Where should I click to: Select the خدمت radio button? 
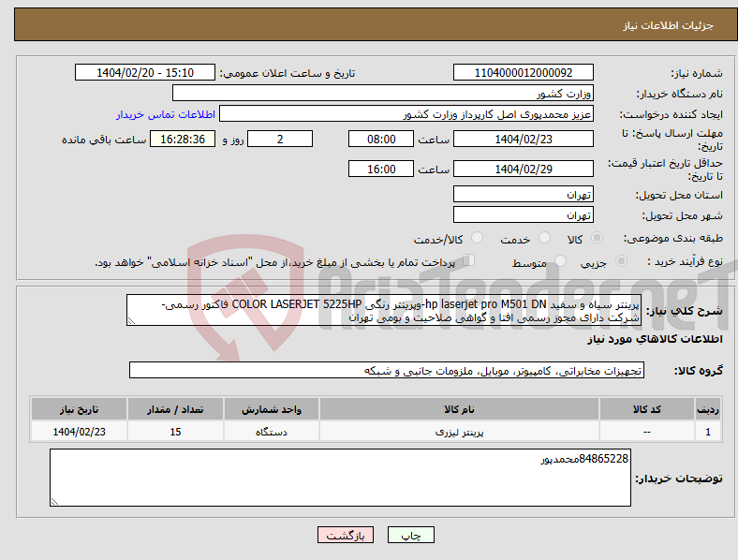[544, 238]
